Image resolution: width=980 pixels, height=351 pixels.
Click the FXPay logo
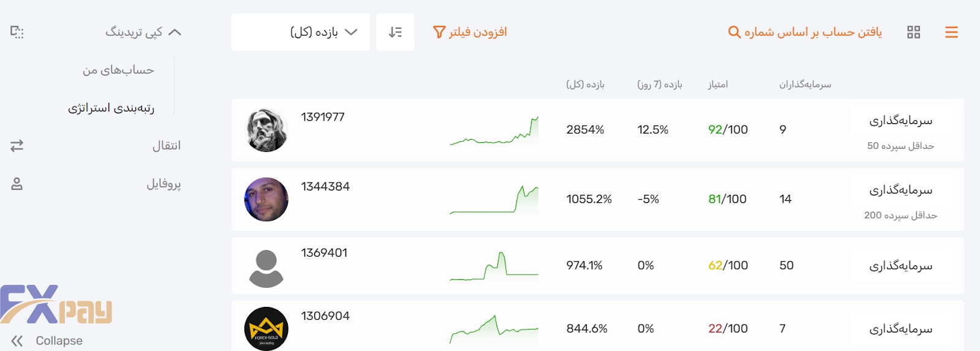pyautogui.click(x=56, y=304)
